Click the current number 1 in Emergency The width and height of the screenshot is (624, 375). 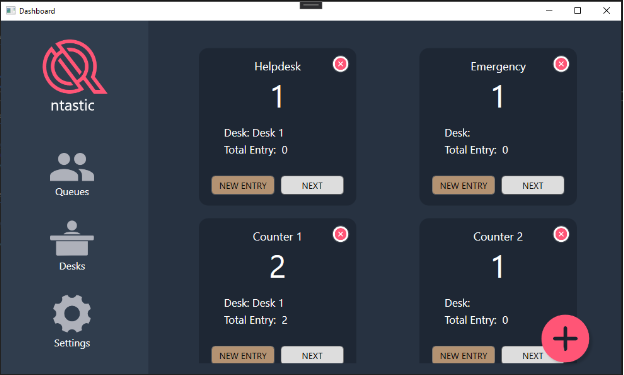tap(498, 97)
